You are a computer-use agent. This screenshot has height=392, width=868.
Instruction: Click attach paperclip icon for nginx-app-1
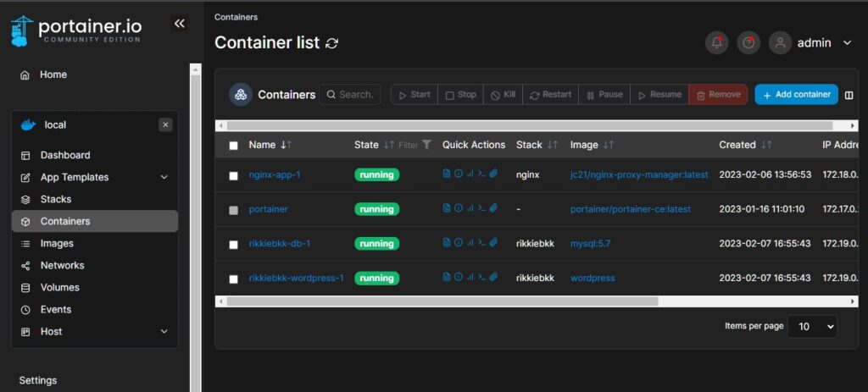(x=493, y=174)
